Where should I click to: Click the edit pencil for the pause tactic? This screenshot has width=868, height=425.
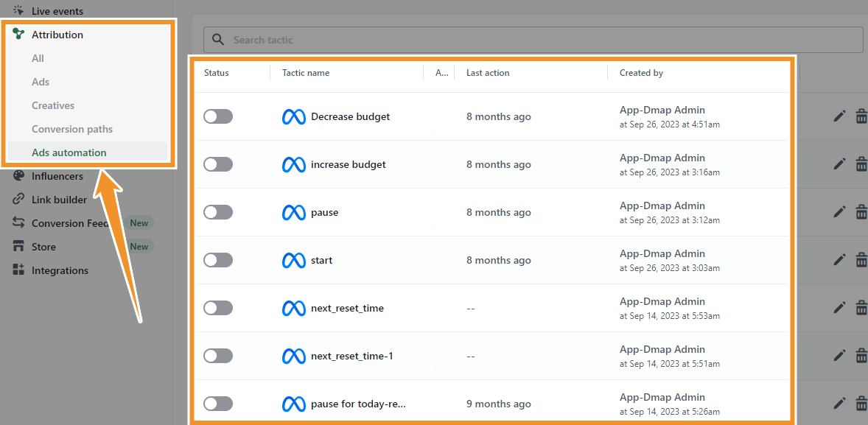[839, 212]
